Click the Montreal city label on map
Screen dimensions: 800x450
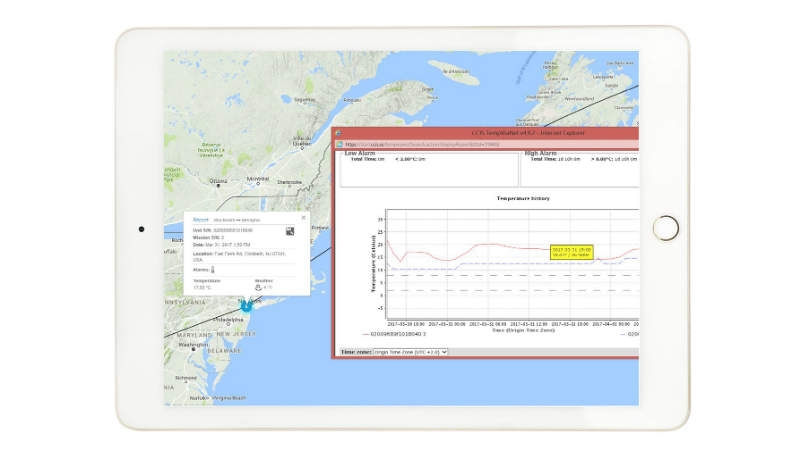tap(257, 178)
